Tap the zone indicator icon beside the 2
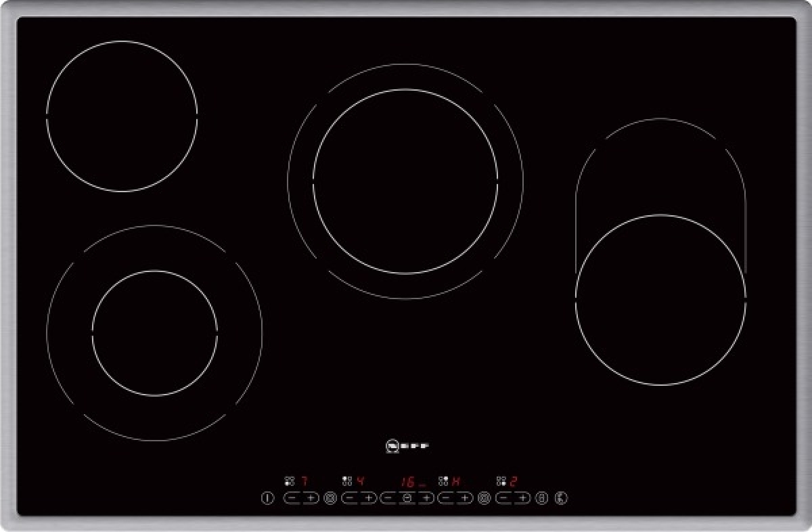This screenshot has width=812, height=532. coord(501,481)
